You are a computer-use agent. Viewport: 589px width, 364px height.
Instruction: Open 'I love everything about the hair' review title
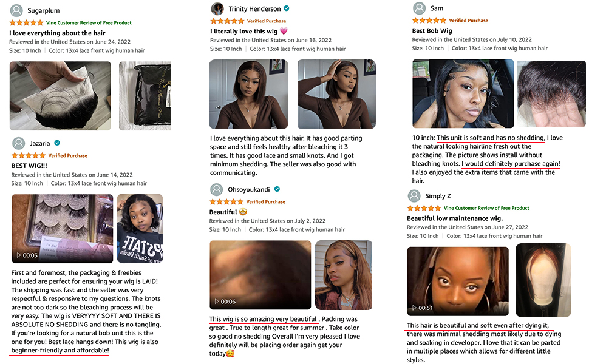[x=57, y=33]
